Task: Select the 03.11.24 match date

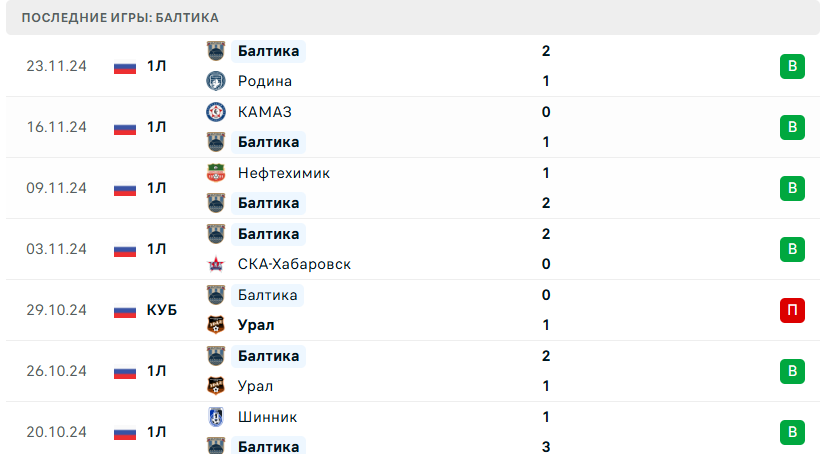Action: click(x=56, y=249)
